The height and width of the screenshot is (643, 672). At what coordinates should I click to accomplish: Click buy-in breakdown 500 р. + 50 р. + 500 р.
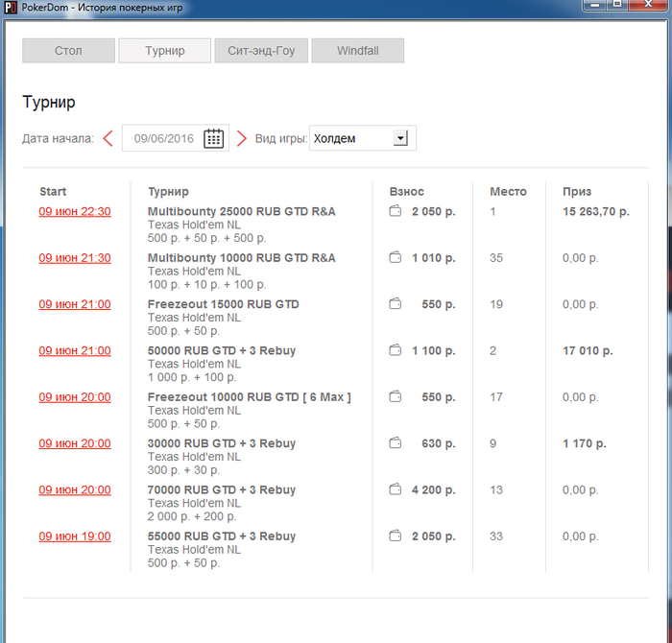pos(207,238)
